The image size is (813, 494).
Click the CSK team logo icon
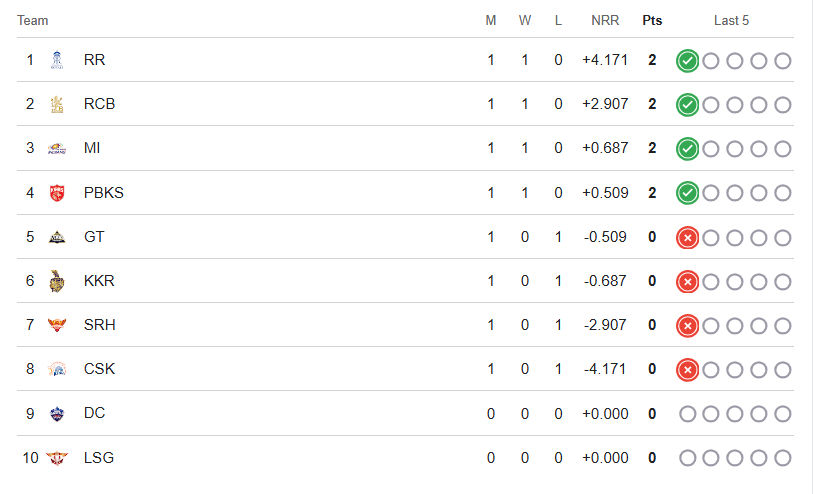57,369
